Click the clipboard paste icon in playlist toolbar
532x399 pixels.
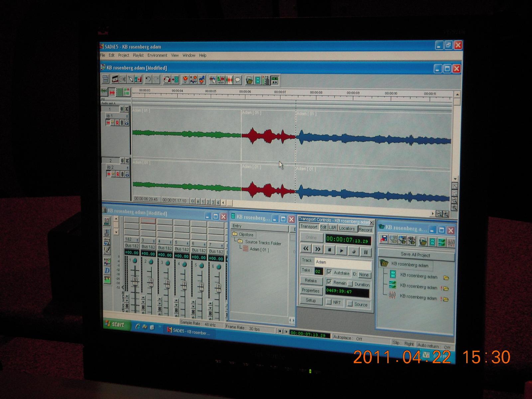coord(167,79)
